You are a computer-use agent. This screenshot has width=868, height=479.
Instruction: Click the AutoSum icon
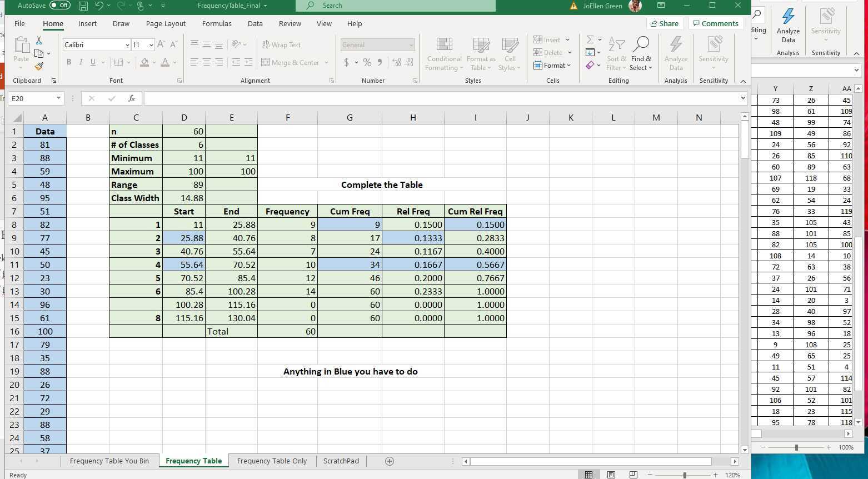[589, 39]
